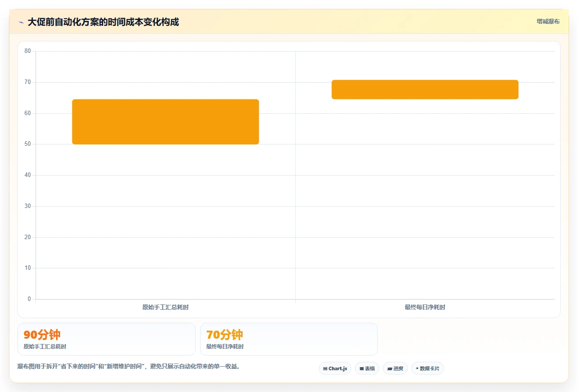
Task: Select the Chart.js tag pill
Action: pyautogui.click(x=335, y=368)
